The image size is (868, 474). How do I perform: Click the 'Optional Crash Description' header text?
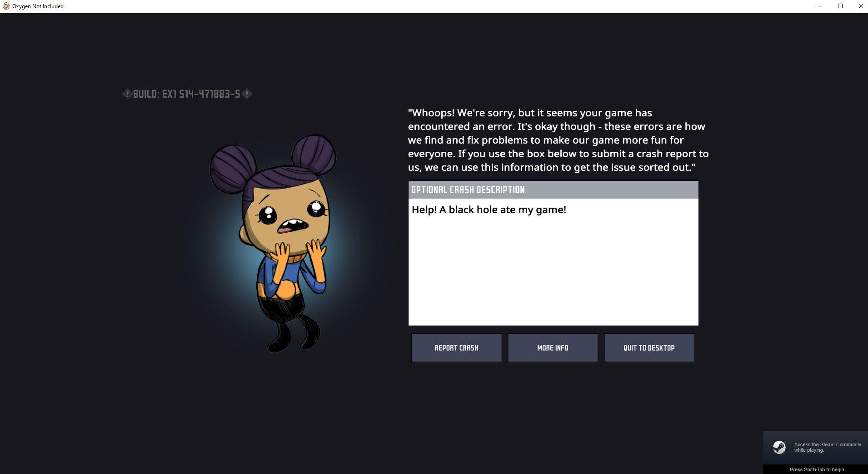click(468, 190)
